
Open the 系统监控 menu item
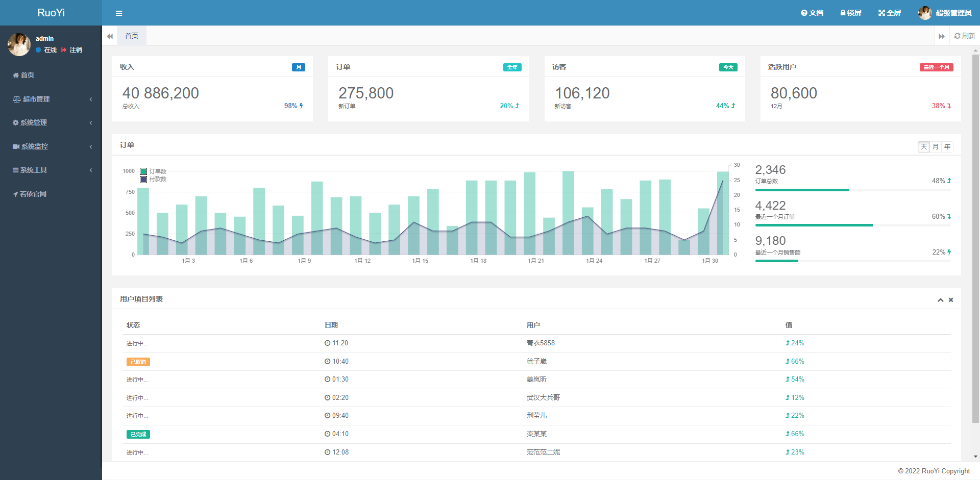tap(51, 146)
